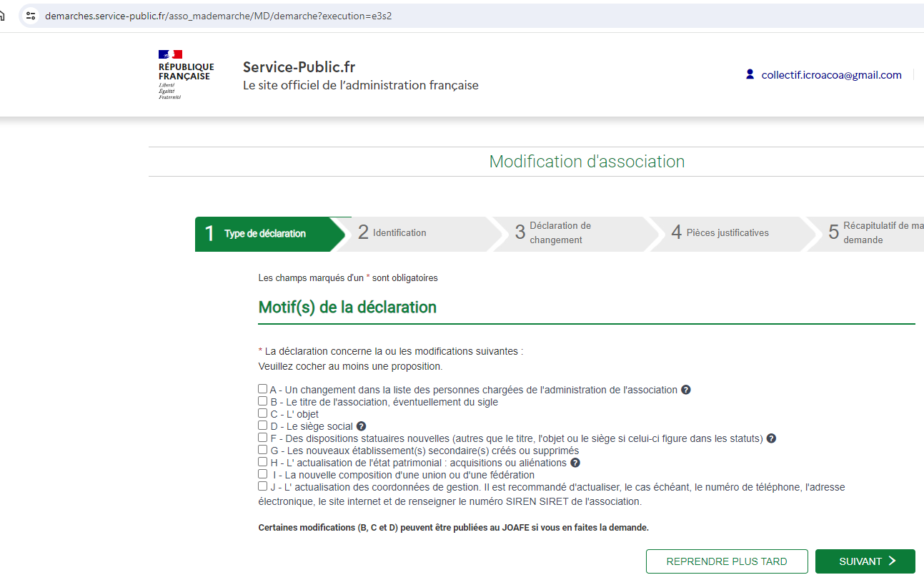Click the site info icon in address bar
The height and width of the screenshot is (585, 924).
click(x=31, y=15)
